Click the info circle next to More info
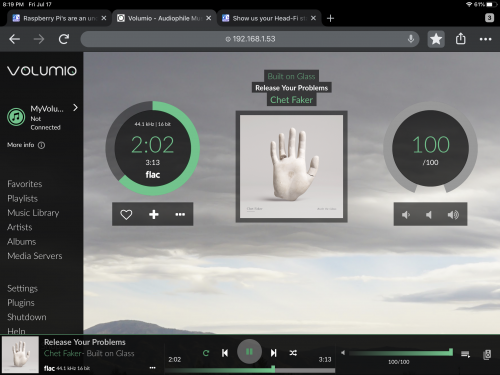Screen dimensions: 500x375 [x=41, y=145]
